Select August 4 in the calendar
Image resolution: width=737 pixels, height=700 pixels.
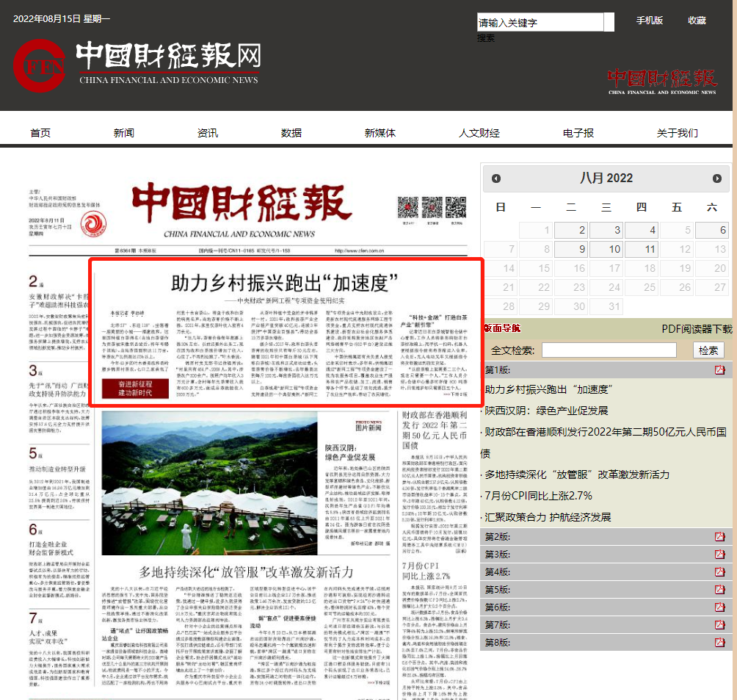[642, 230]
